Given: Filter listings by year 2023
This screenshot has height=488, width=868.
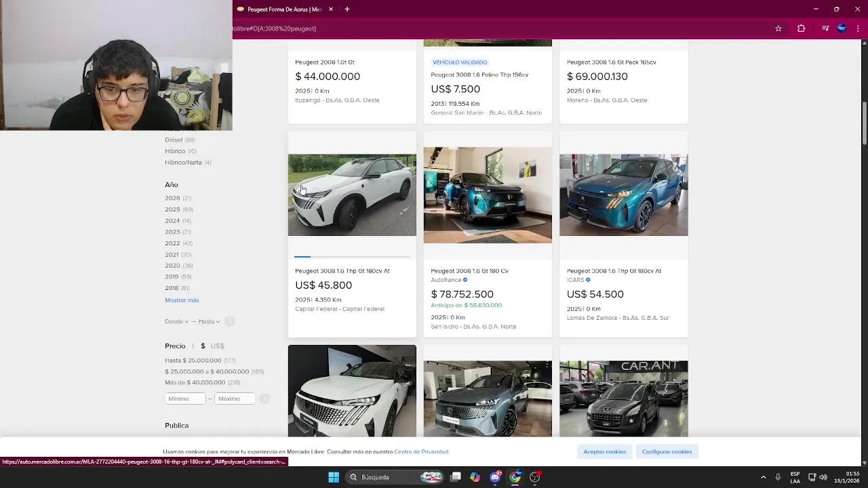Looking at the screenshot, I should [178, 232].
